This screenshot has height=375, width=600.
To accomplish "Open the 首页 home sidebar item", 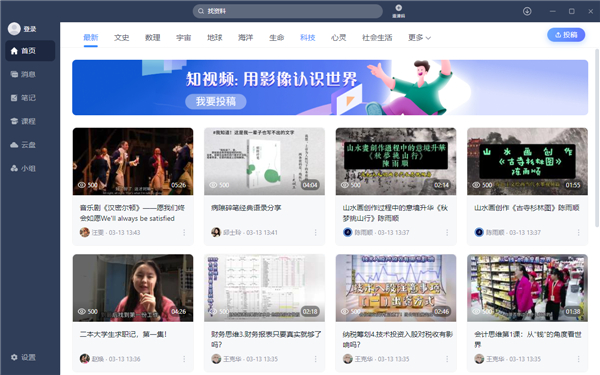I will (30, 51).
